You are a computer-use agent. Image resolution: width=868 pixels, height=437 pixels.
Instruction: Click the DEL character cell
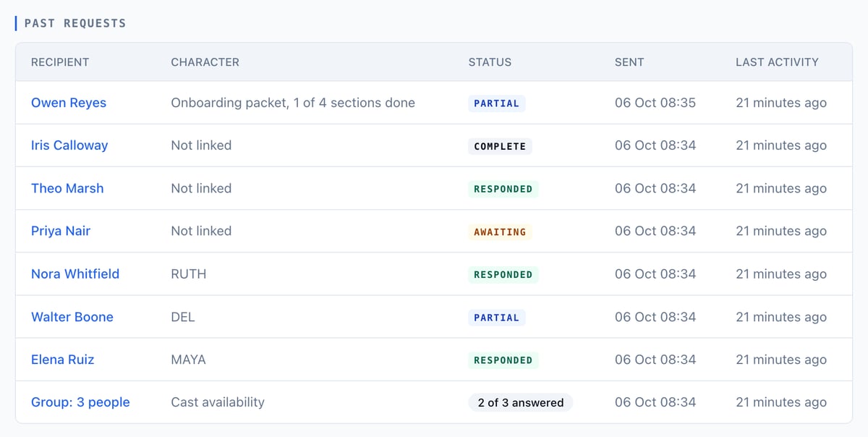point(183,317)
